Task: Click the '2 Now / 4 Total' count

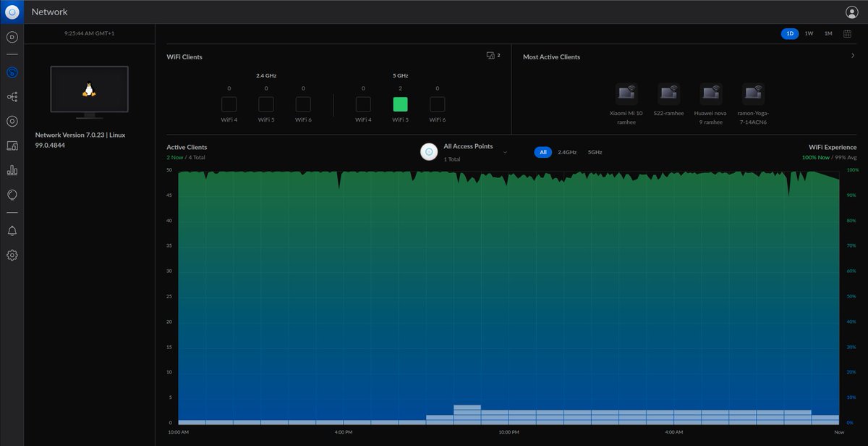Action: point(186,157)
